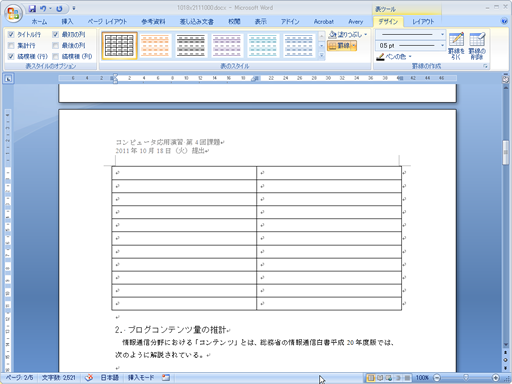Apply borders with the 罫線 button
The height and width of the screenshot is (384, 512).
click(339, 45)
